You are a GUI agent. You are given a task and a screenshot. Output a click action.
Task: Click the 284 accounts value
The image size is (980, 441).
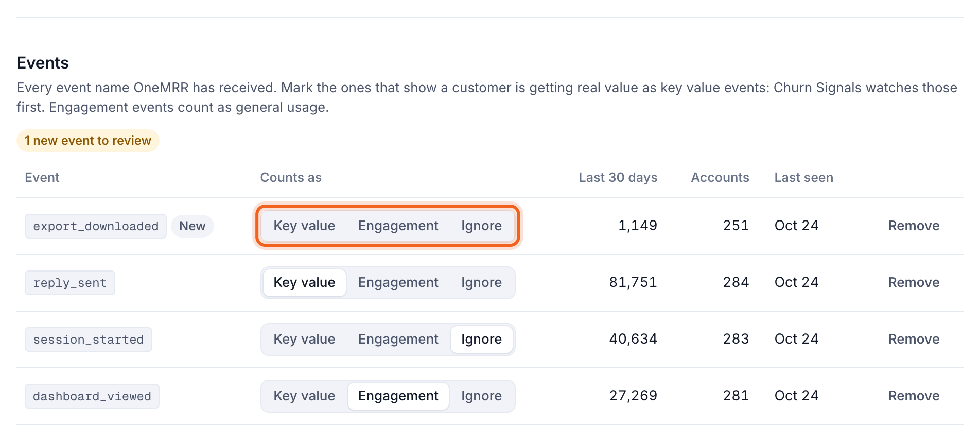(736, 282)
